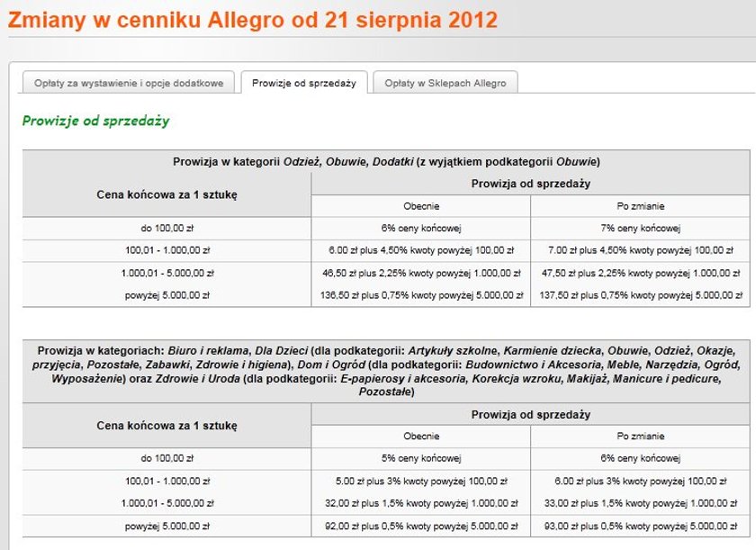Click first table's Prowizja od sprzedaży column heading
The height and width of the screenshot is (550, 756).
531,184
